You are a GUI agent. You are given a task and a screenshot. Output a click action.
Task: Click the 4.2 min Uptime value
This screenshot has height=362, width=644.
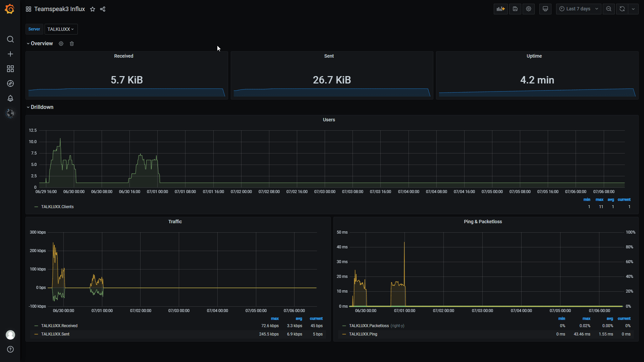pyautogui.click(x=537, y=80)
